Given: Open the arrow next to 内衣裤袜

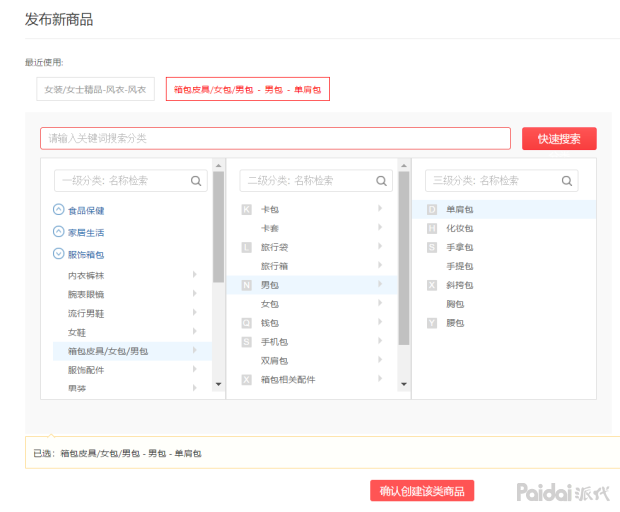Looking at the screenshot, I should click(x=194, y=275).
